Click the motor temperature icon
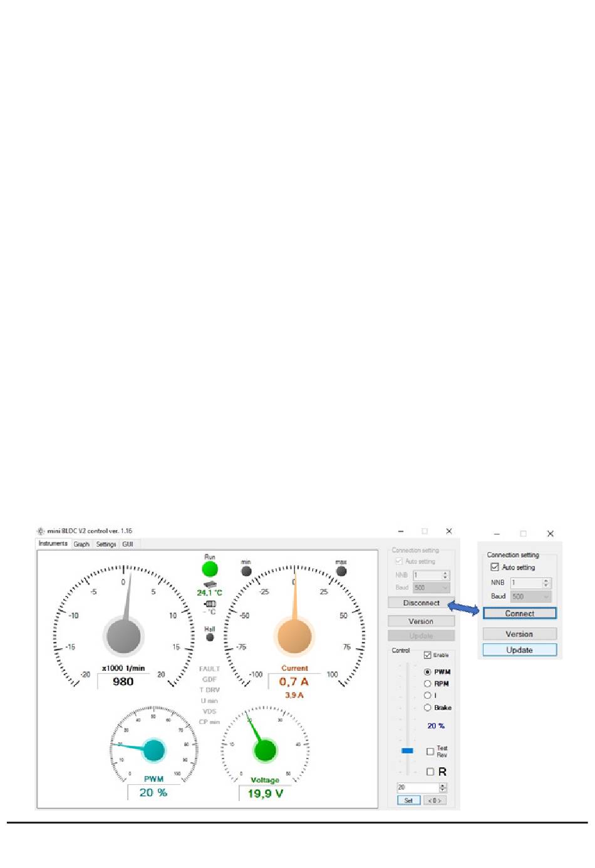Image resolution: width=595 pixels, height=868 pixels. pos(210,604)
